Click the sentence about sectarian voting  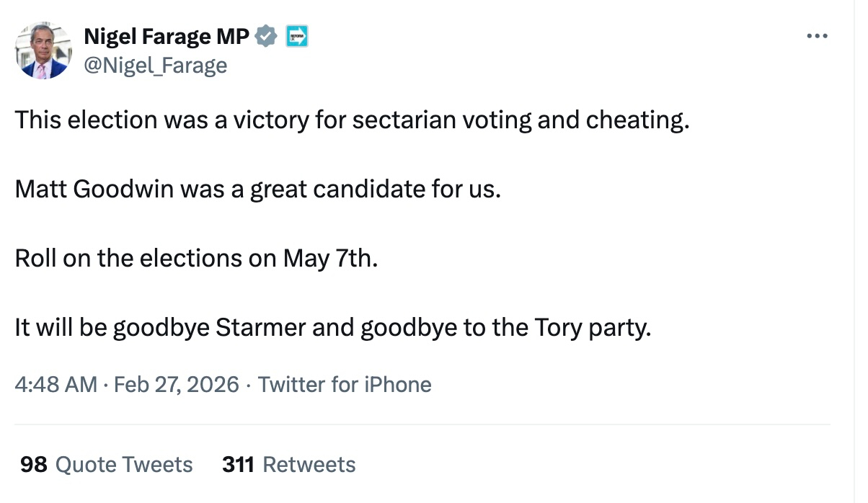(x=352, y=120)
